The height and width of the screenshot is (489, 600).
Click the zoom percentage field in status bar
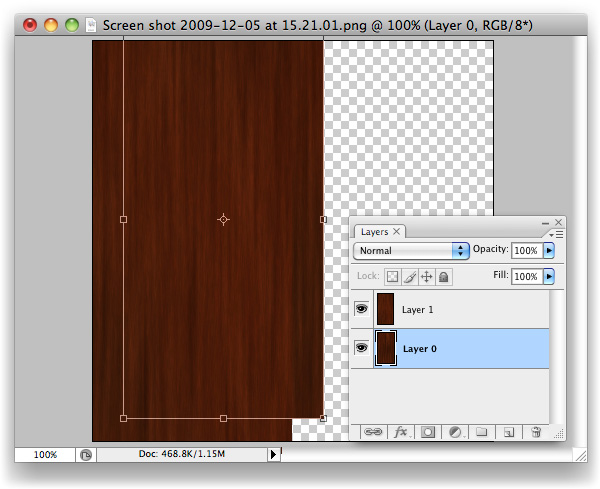(45, 454)
